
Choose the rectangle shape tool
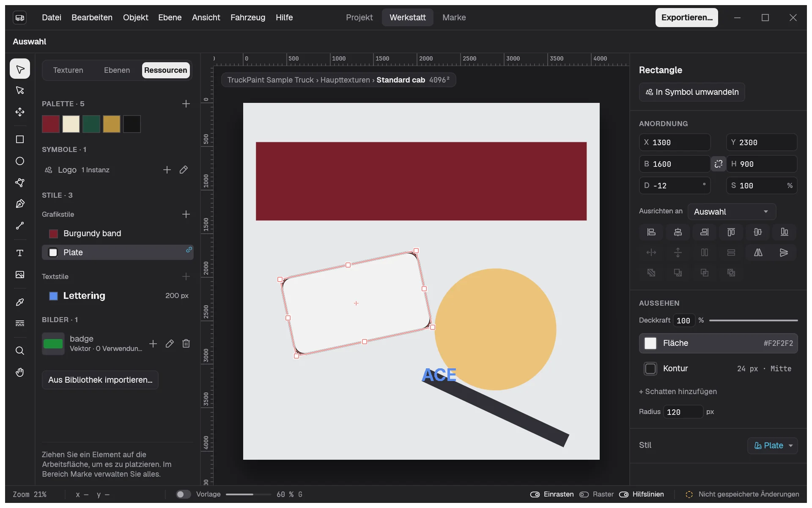[20, 139]
